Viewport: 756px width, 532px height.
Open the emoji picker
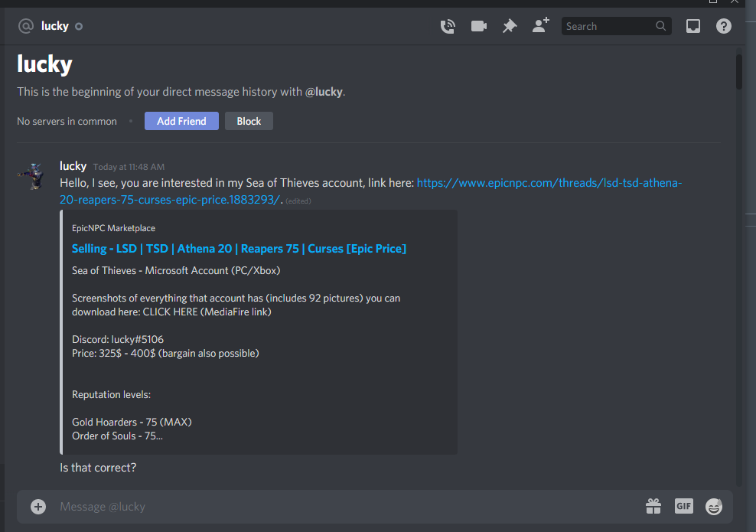[x=714, y=507]
